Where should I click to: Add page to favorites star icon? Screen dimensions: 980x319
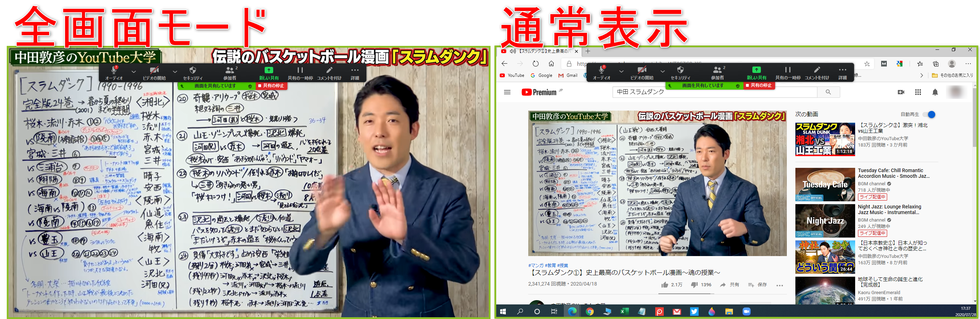tap(867, 64)
